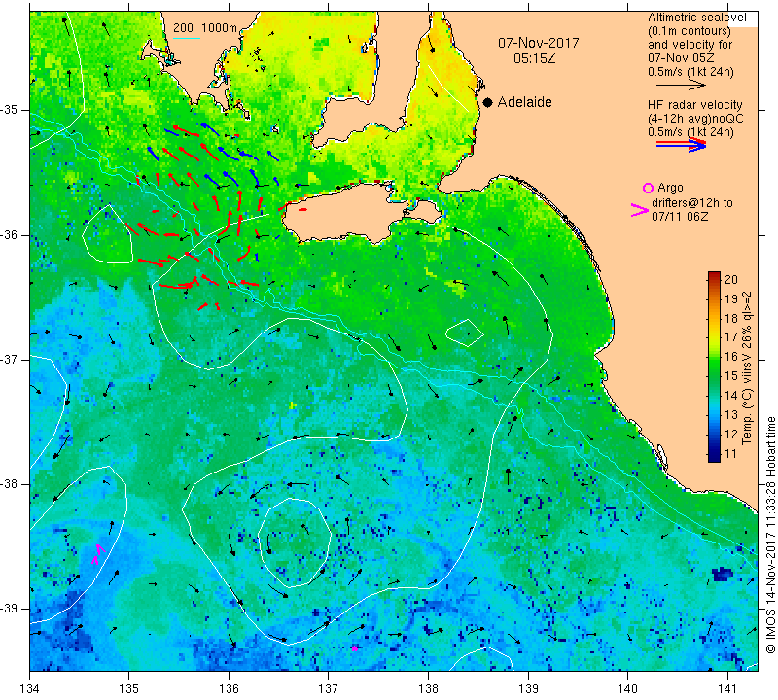Viewport: 778px width, 700px height.
Task: Click the magenta marker near 137.3E bottom
Action: click(x=354, y=648)
